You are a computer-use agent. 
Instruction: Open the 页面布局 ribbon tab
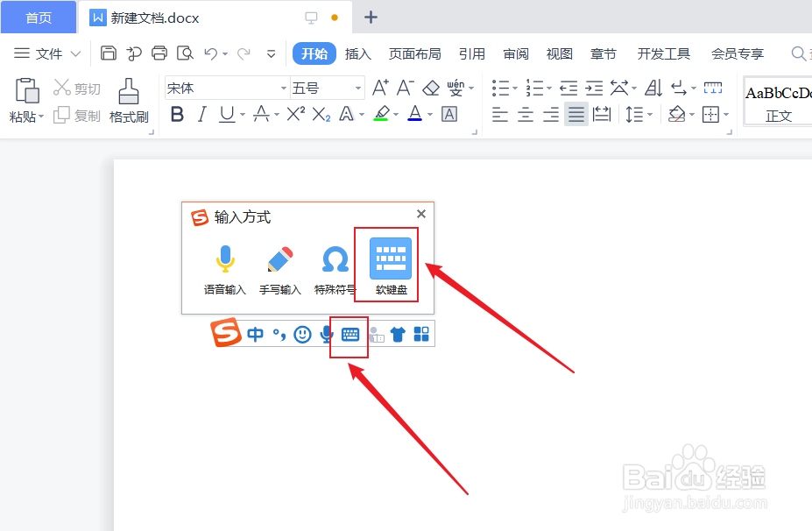click(414, 53)
